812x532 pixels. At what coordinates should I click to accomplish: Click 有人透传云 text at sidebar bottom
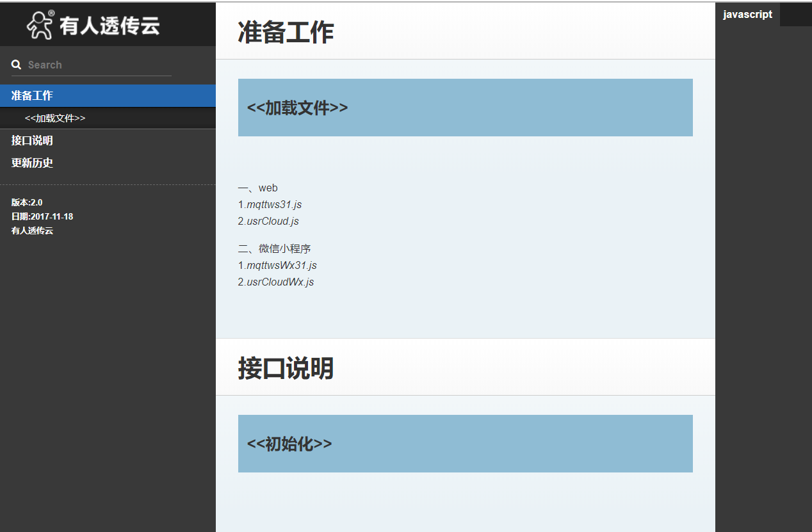tap(32, 230)
